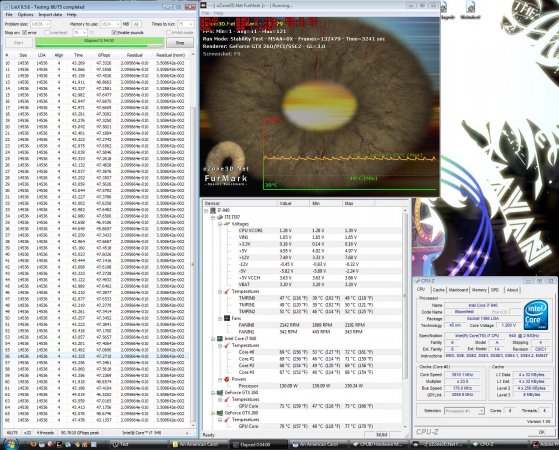
Task: Click the OK button in CPU-Z
Action: [x=542, y=432]
